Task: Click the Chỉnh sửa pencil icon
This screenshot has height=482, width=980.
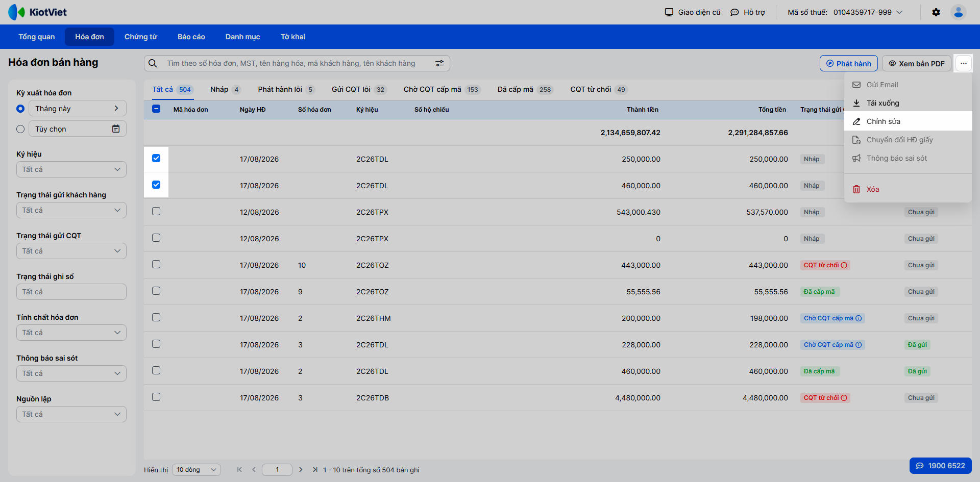Action: point(856,121)
